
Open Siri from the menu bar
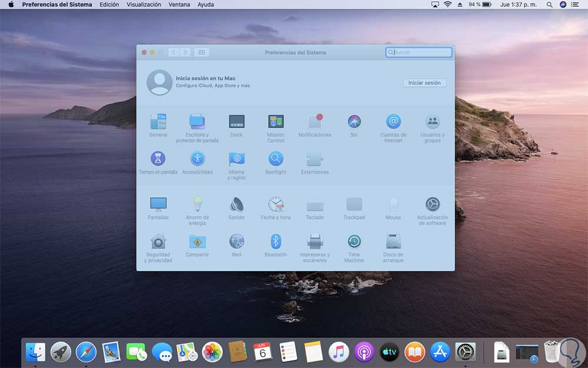[563, 5]
